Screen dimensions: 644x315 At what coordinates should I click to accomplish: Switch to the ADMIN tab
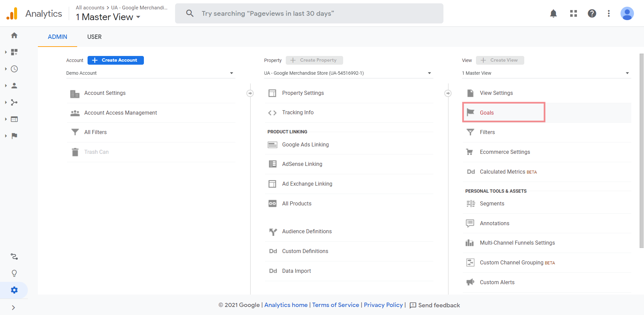[57, 37]
